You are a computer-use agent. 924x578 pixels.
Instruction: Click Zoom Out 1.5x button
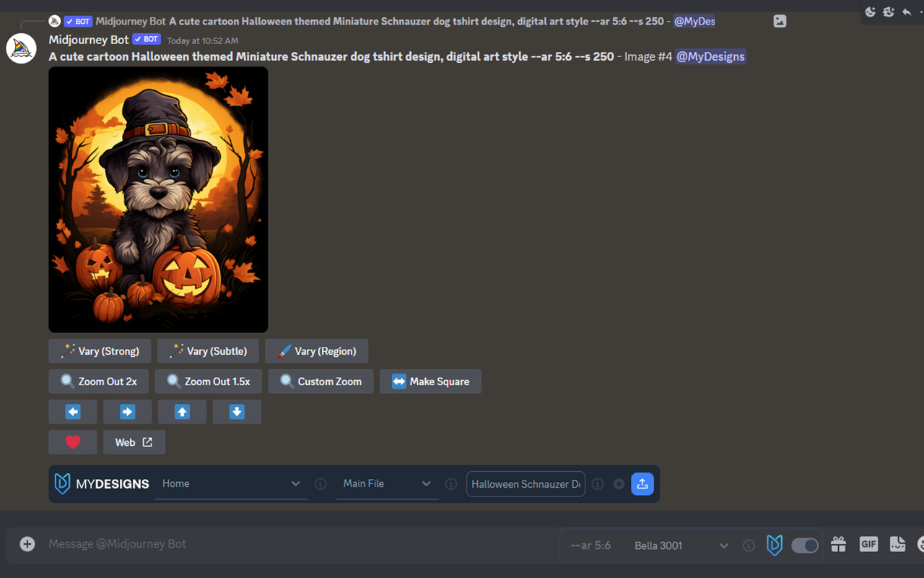click(x=209, y=381)
